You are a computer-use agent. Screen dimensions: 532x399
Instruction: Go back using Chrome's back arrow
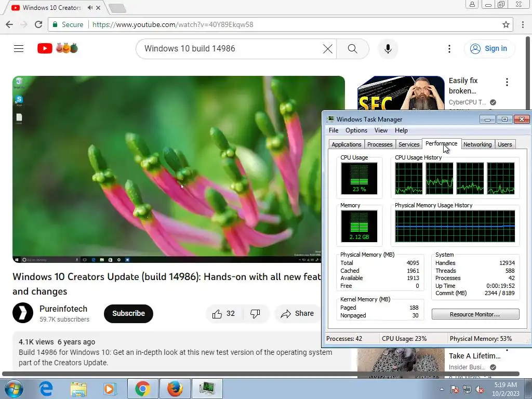tap(9, 24)
